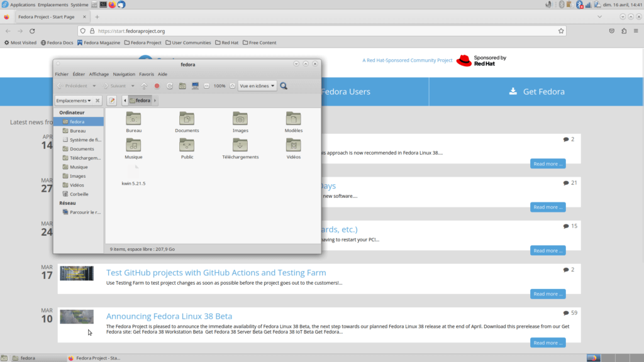Viewport: 644px width, 362px height.
Task: Open Firefox hamburger application menu
Action: pyautogui.click(x=636, y=31)
